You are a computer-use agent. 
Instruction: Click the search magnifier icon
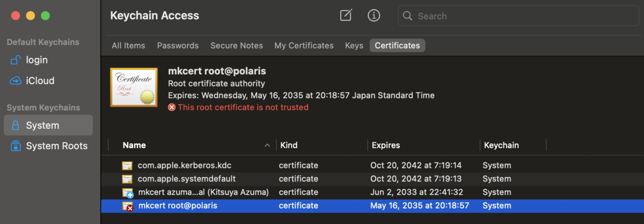tap(408, 16)
